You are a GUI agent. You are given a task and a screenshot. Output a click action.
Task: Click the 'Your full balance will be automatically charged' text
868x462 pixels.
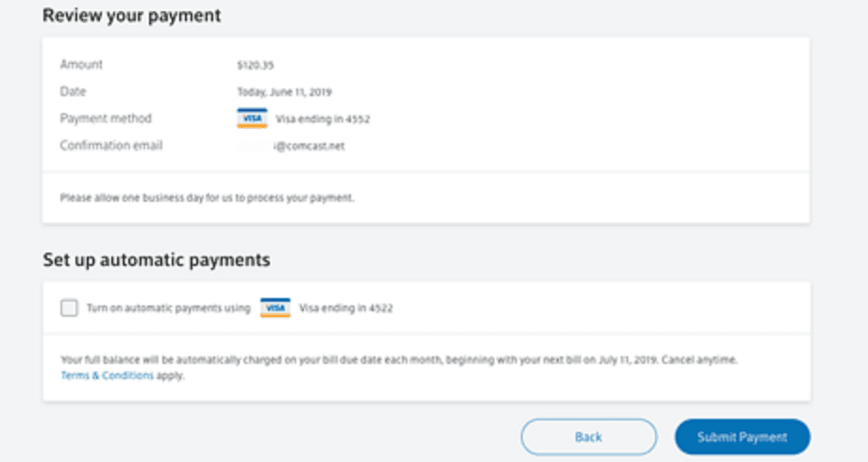[398, 360]
